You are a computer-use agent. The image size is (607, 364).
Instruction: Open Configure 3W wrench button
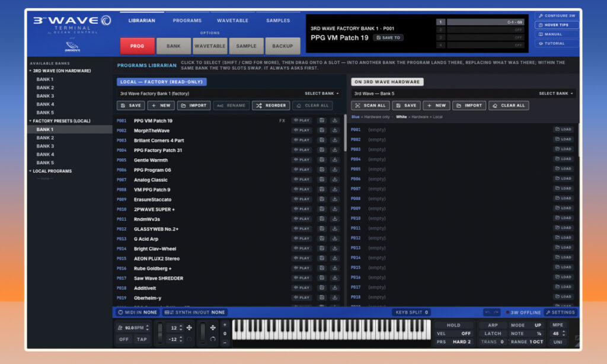(x=557, y=16)
